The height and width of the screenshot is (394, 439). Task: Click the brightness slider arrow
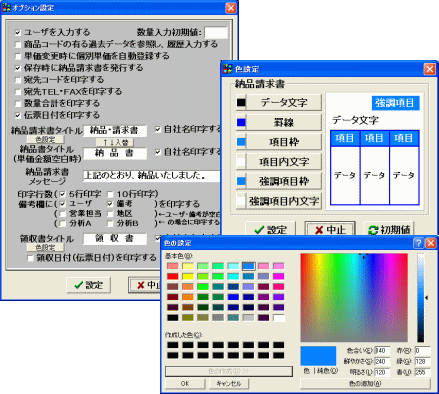[x=427, y=298]
